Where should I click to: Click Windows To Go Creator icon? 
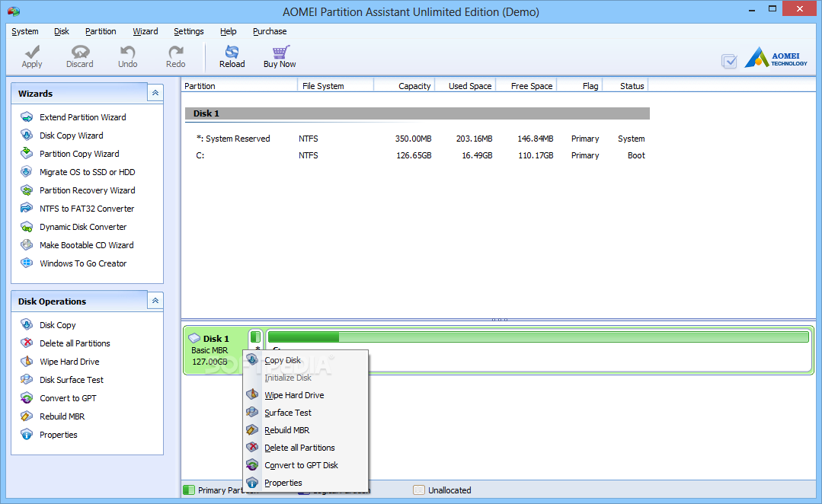tap(27, 263)
